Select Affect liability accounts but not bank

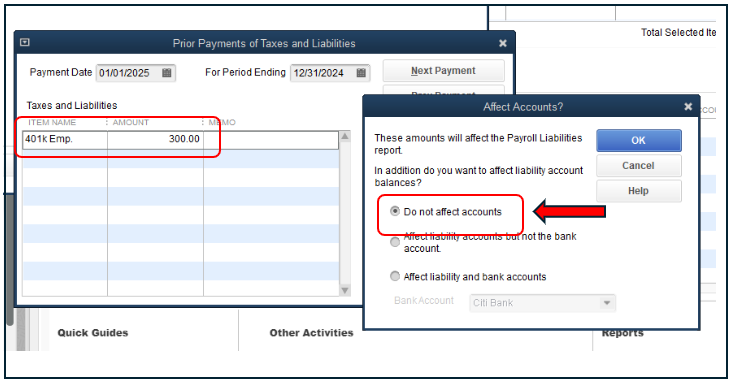pyautogui.click(x=395, y=242)
